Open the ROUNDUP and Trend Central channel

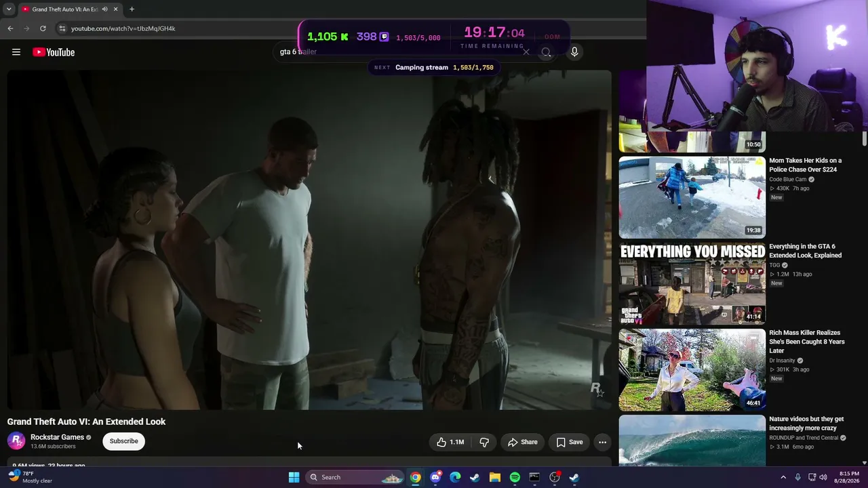pos(804,438)
